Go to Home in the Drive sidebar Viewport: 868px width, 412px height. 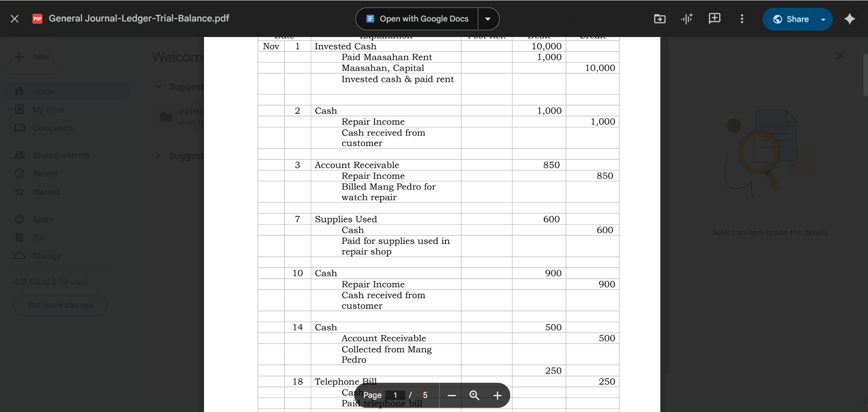click(x=68, y=91)
